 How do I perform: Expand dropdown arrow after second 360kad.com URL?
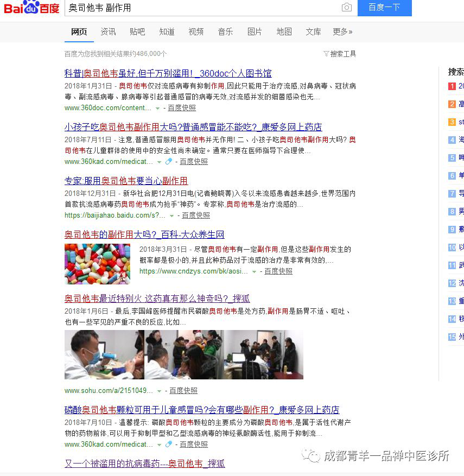(x=160, y=445)
